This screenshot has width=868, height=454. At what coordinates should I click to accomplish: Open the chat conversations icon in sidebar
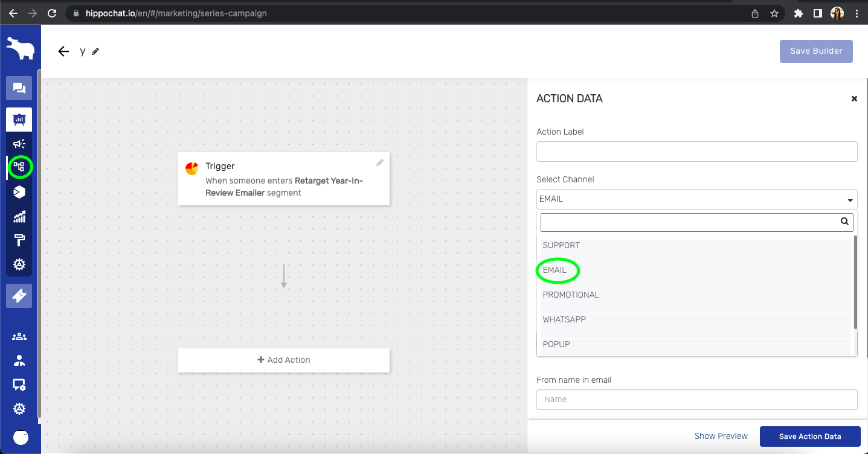[19, 89]
